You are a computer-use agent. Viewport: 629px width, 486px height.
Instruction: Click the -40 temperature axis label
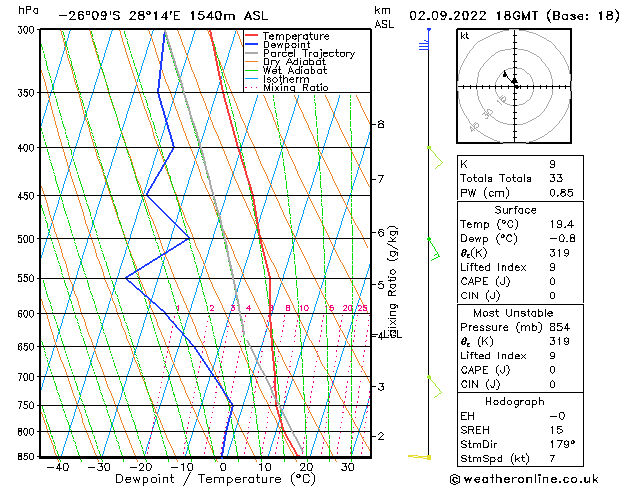click(x=57, y=467)
